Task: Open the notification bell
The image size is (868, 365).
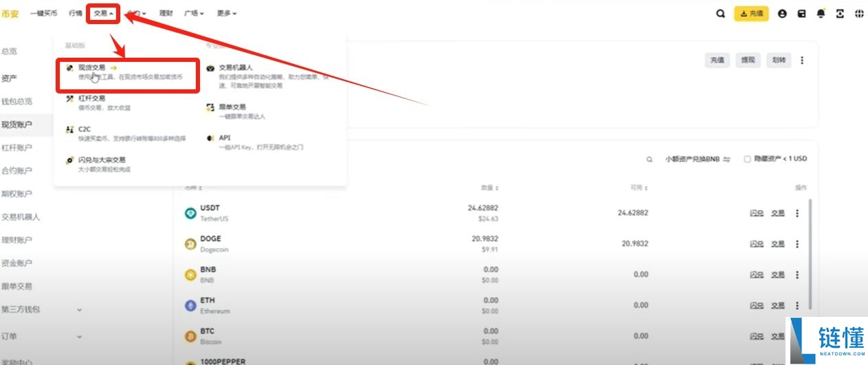Action: [x=821, y=13]
